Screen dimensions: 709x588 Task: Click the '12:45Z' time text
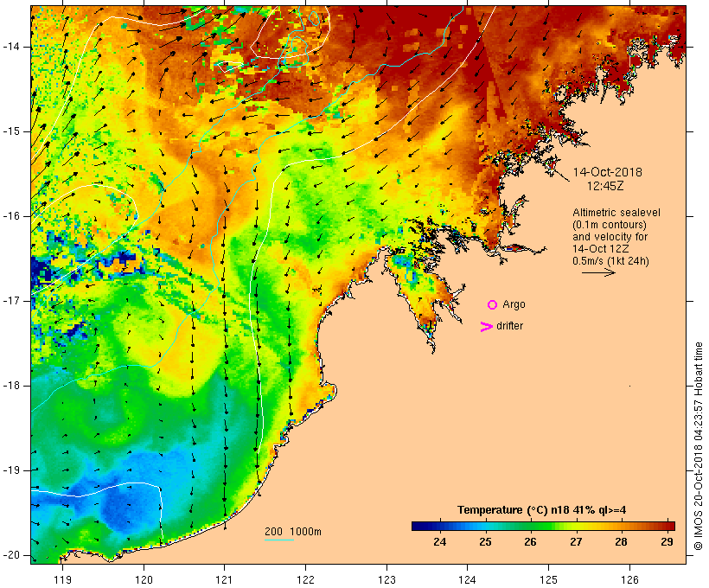click(x=605, y=186)
